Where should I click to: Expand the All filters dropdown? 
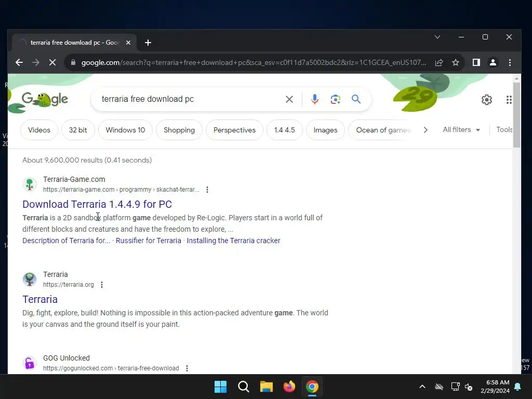point(461,129)
